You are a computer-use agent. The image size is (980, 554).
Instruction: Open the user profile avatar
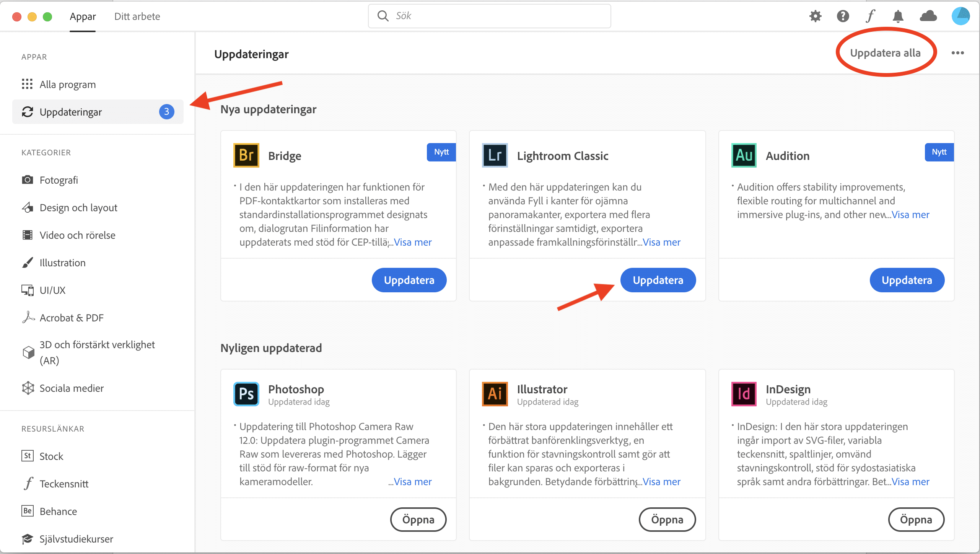point(960,16)
